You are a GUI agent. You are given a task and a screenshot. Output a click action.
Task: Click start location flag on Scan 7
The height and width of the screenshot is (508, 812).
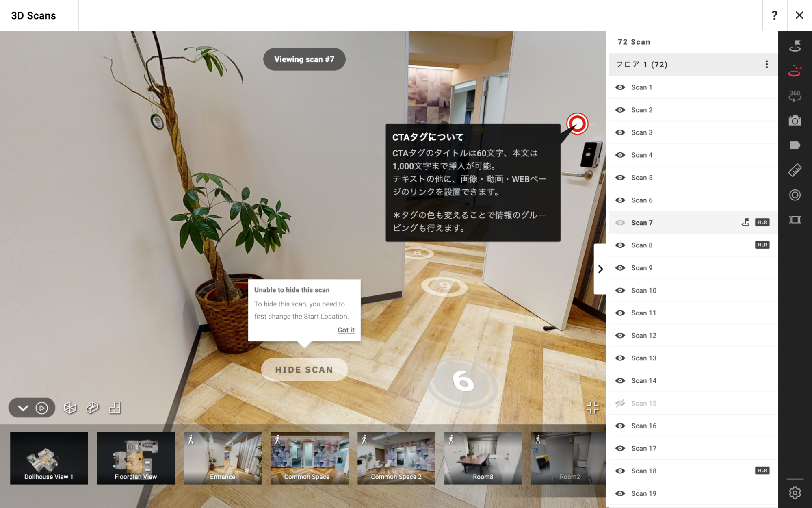coord(745,222)
